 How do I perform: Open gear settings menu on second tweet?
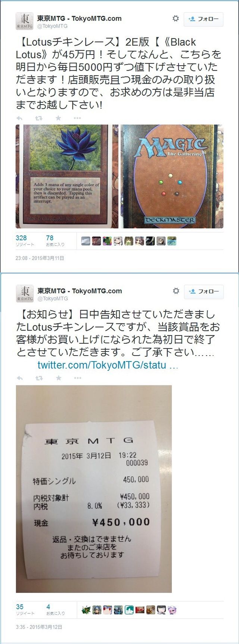(176, 291)
